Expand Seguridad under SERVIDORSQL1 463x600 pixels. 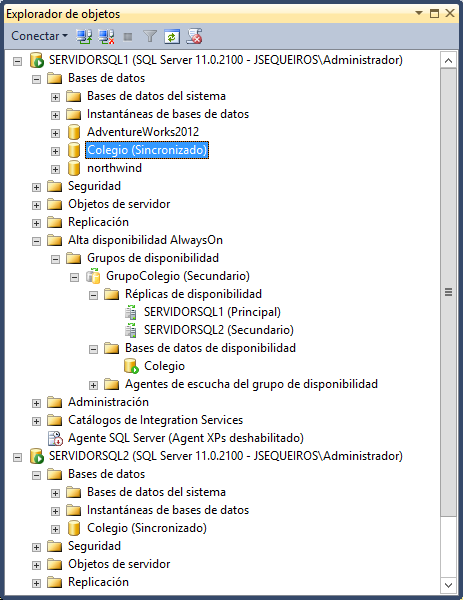point(36,187)
